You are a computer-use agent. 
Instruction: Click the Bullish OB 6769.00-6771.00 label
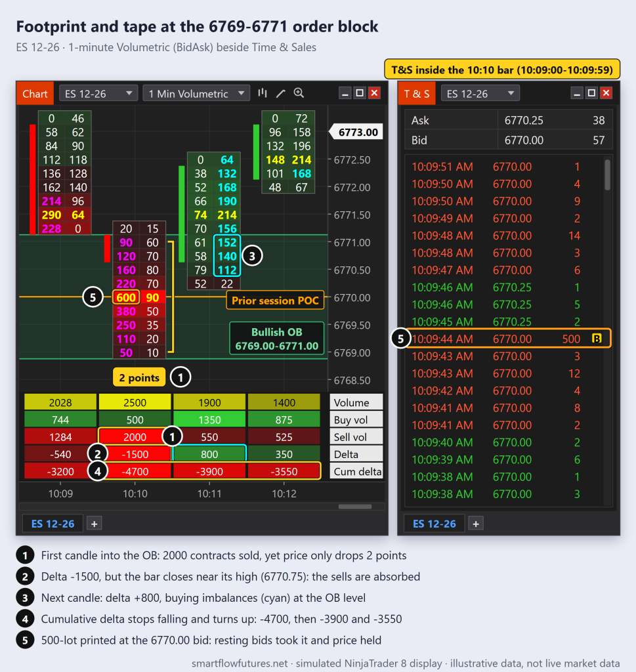click(277, 339)
